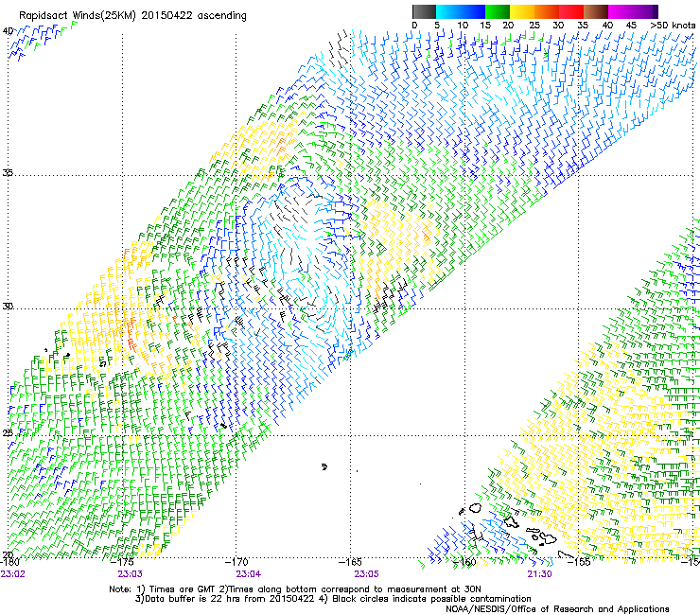The height and width of the screenshot is (615, 700).
Task: Click the purple time stamp '23:04'
Action: 249,574
